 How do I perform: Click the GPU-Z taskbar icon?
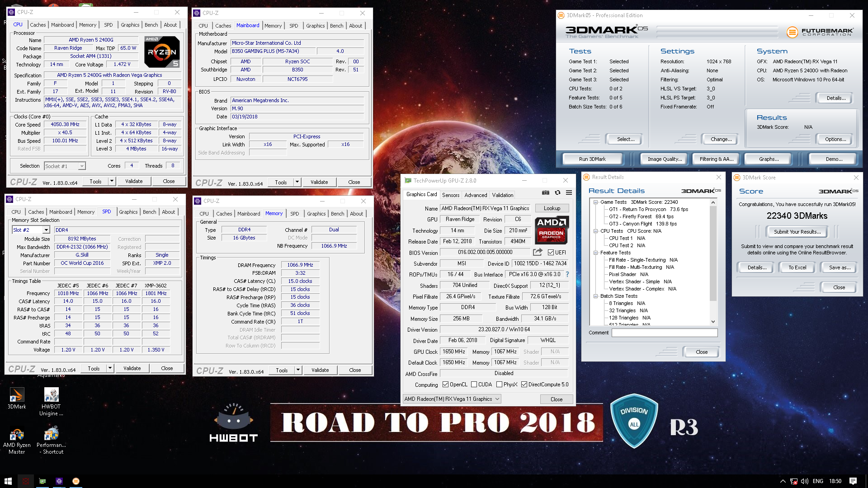pyautogui.click(x=42, y=481)
